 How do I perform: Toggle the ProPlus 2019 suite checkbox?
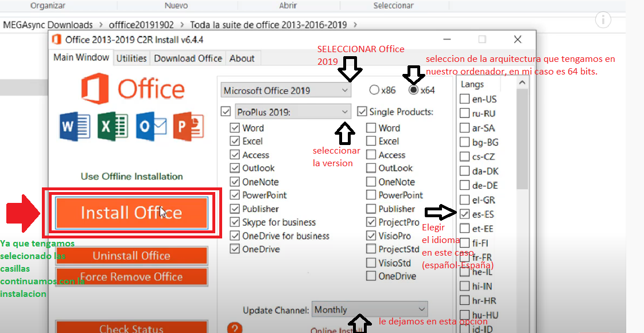click(226, 112)
